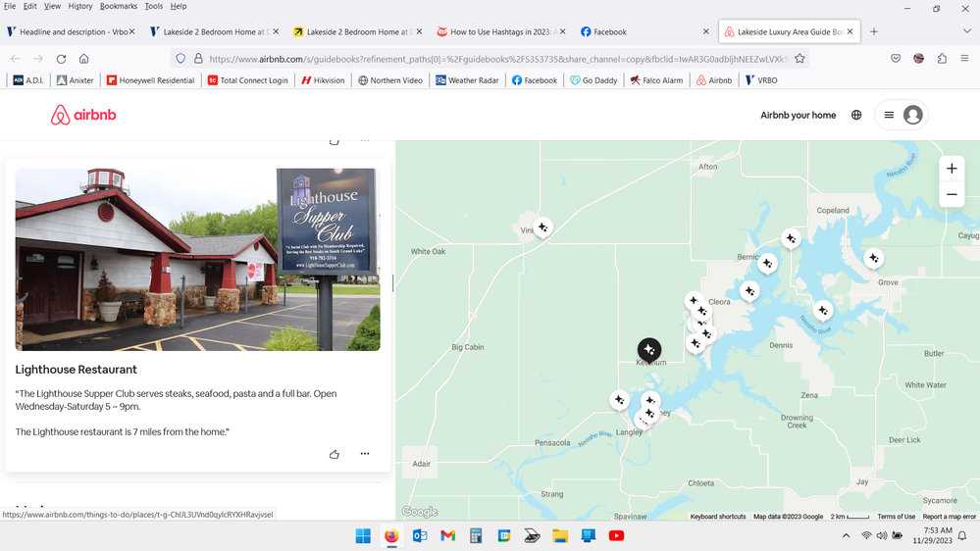Image resolution: width=980 pixels, height=551 pixels.
Task: Click the map marker near Vinita
Action: click(542, 227)
